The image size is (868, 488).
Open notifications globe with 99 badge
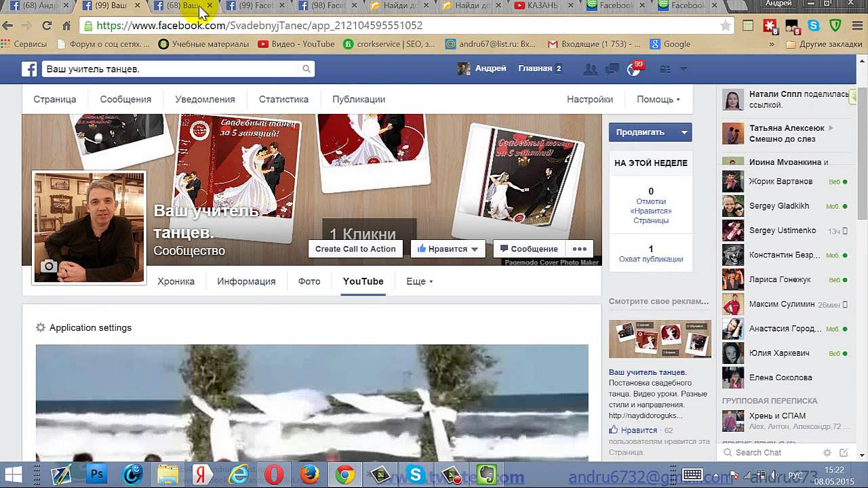pyautogui.click(x=634, y=69)
